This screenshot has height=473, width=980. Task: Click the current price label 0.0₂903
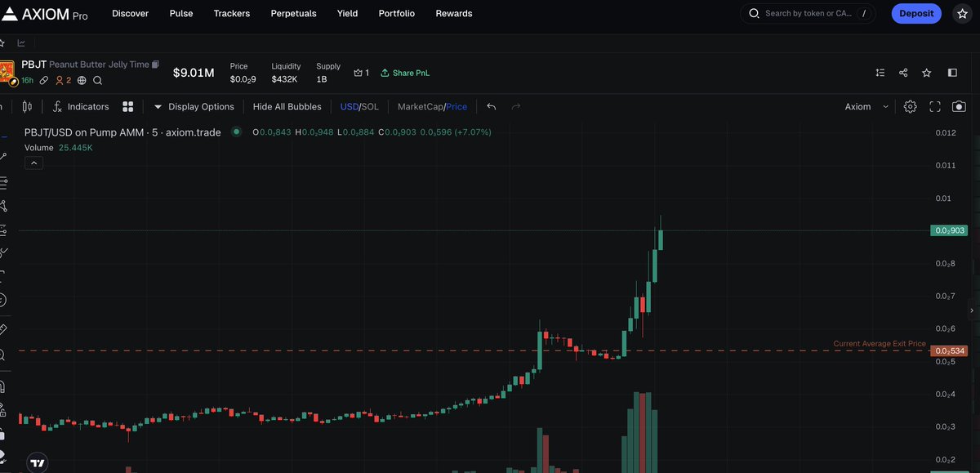[949, 231]
